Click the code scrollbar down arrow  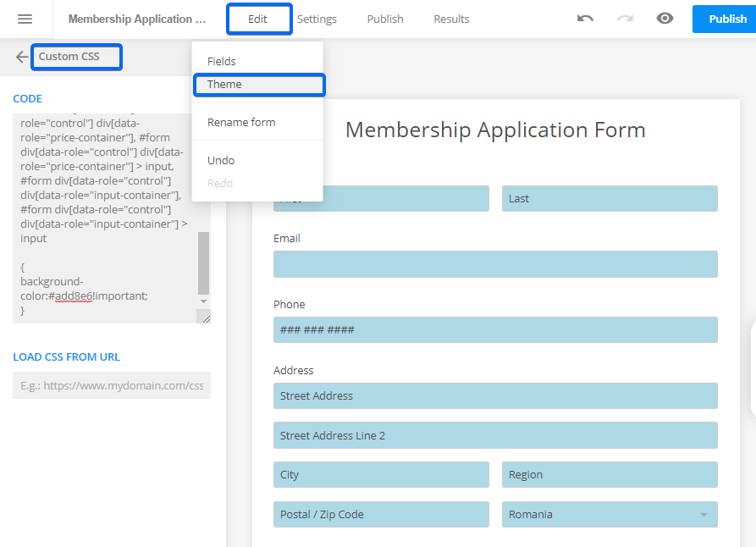(203, 301)
